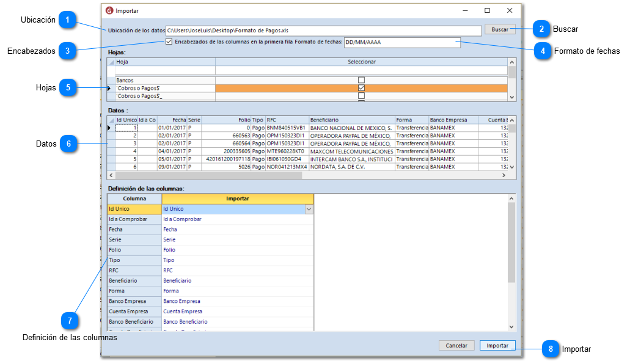This screenshot has height=364, width=630.
Task: Click the Cancelar button
Action: 456,346
